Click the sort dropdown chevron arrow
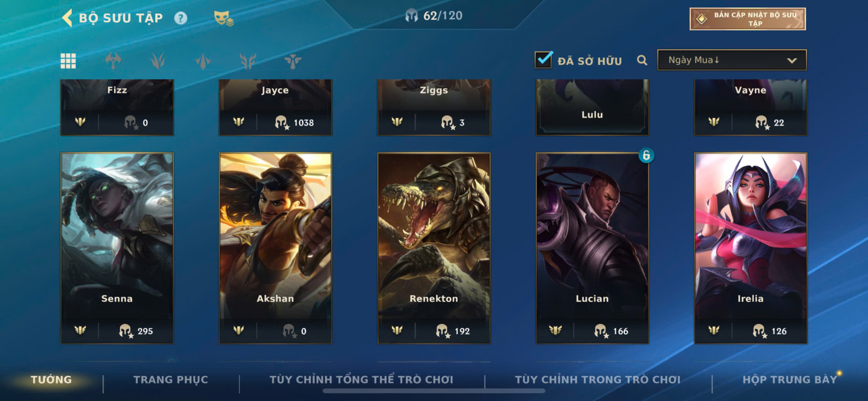The image size is (868, 401). click(x=791, y=61)
